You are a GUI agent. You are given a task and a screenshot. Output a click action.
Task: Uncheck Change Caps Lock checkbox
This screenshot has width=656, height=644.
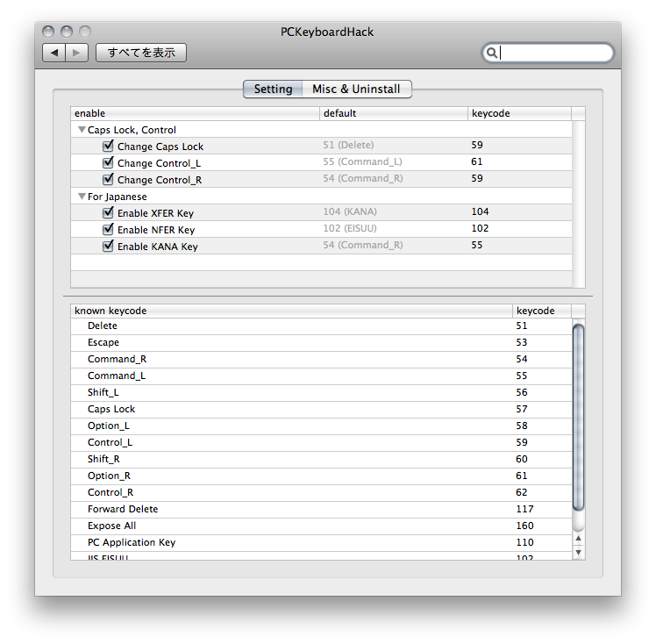108,146
